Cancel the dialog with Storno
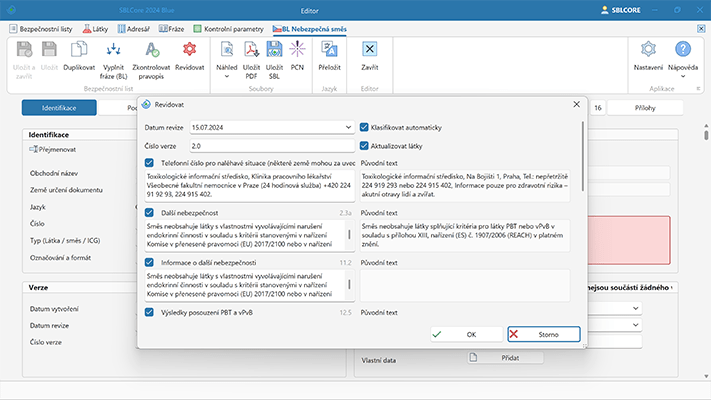The height and width of the screenshot is (400, 711). click(x=543, y=334)
